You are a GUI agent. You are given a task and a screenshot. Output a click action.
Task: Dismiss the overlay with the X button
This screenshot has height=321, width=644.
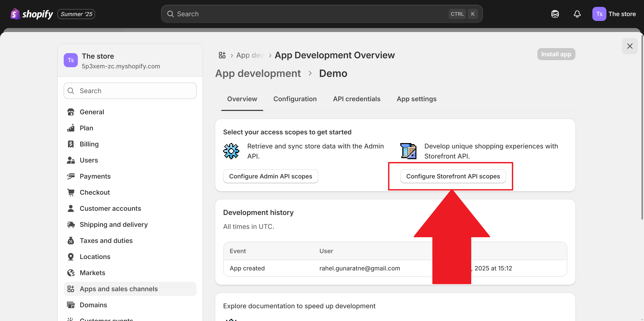(630, 46)
